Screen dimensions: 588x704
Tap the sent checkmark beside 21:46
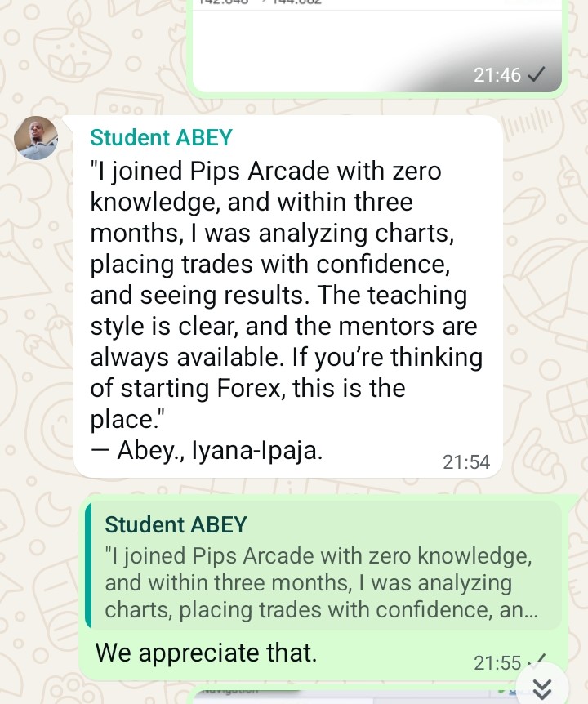[537, 74]
